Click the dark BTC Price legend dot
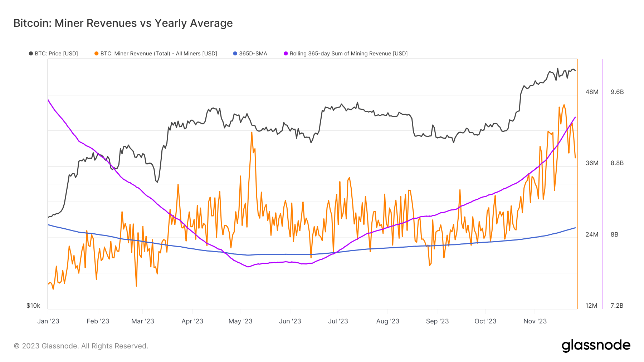Screen dimensions: 644x362 [x=31, y=54]
